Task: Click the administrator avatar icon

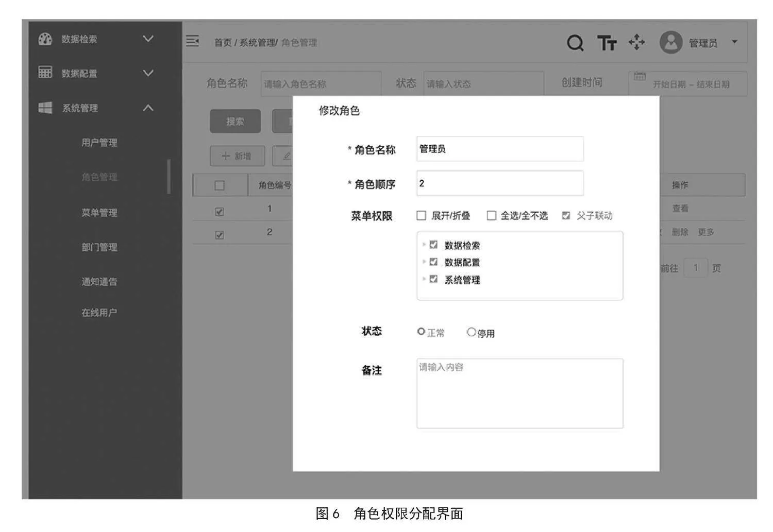Action: tap(671, 43)
